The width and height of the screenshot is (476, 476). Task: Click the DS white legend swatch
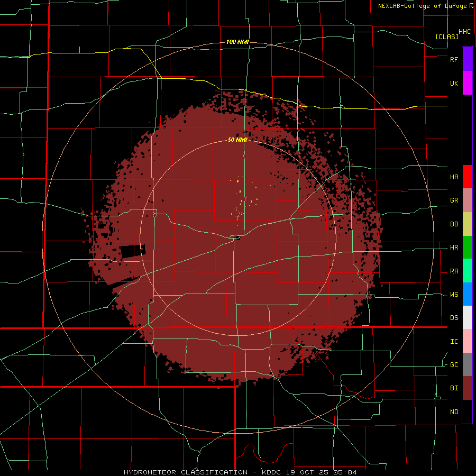click(467, 317)
